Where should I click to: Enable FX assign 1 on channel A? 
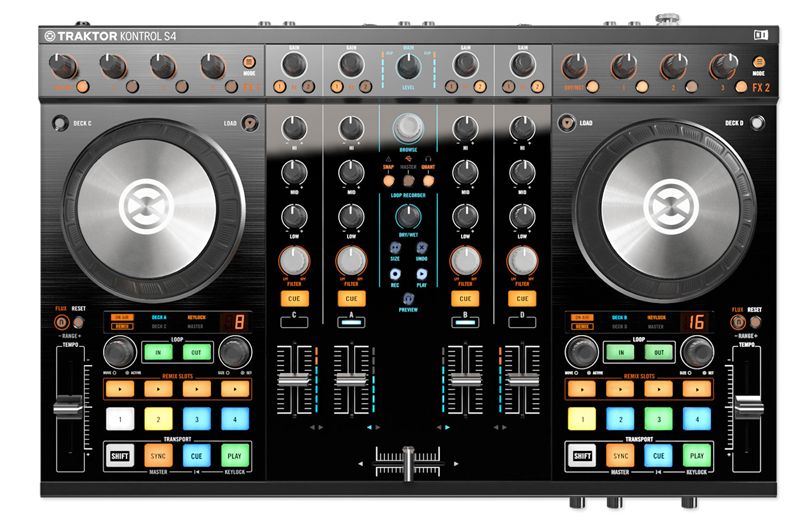pos(337,87)
